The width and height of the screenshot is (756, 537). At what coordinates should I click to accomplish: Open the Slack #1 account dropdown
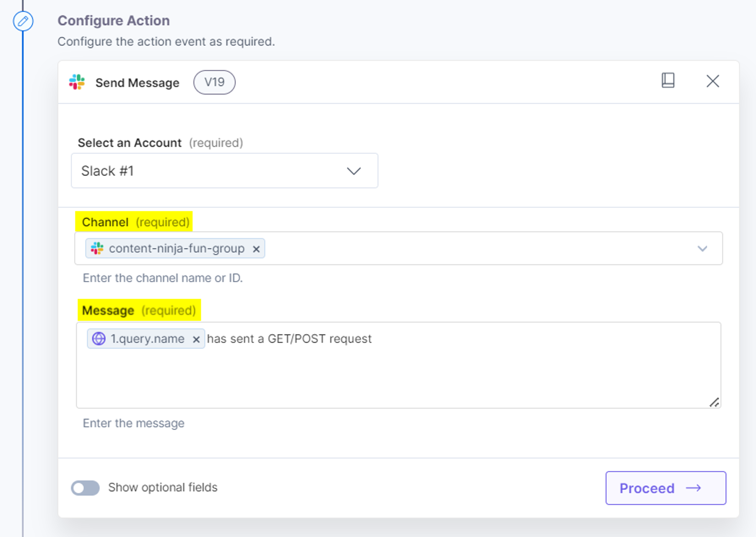click(x=225, y=171)
